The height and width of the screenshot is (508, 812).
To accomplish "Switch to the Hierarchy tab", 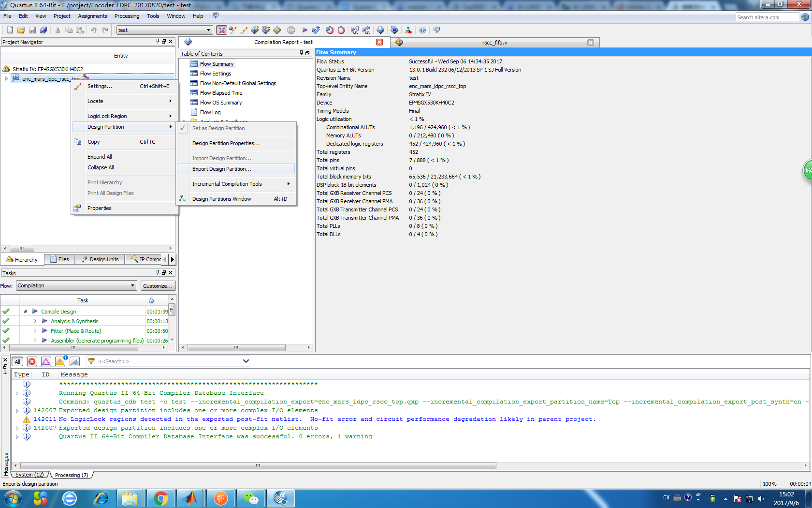I will pos(22,260).
